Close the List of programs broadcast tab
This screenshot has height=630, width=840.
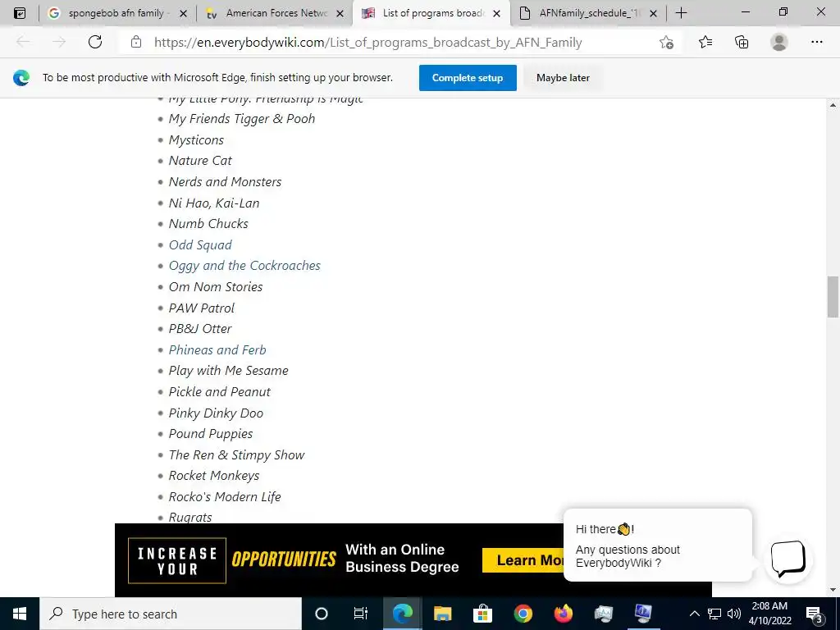tap(496, 13)
